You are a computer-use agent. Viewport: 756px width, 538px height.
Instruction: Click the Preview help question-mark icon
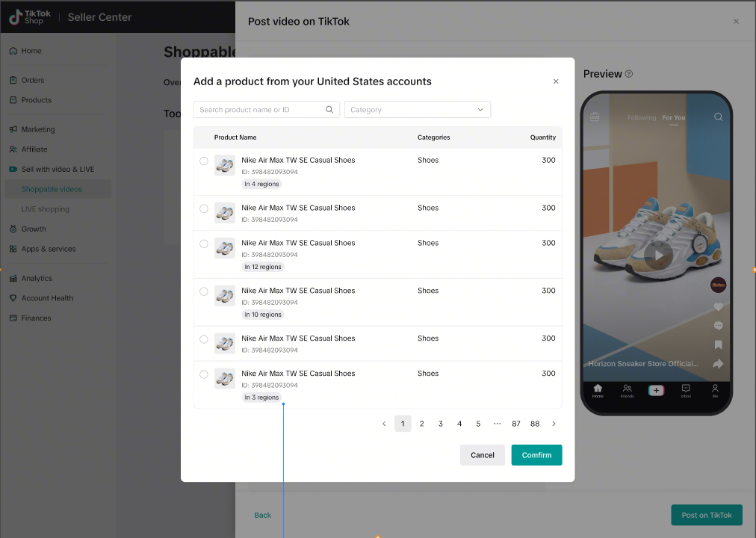click(629, 74)
